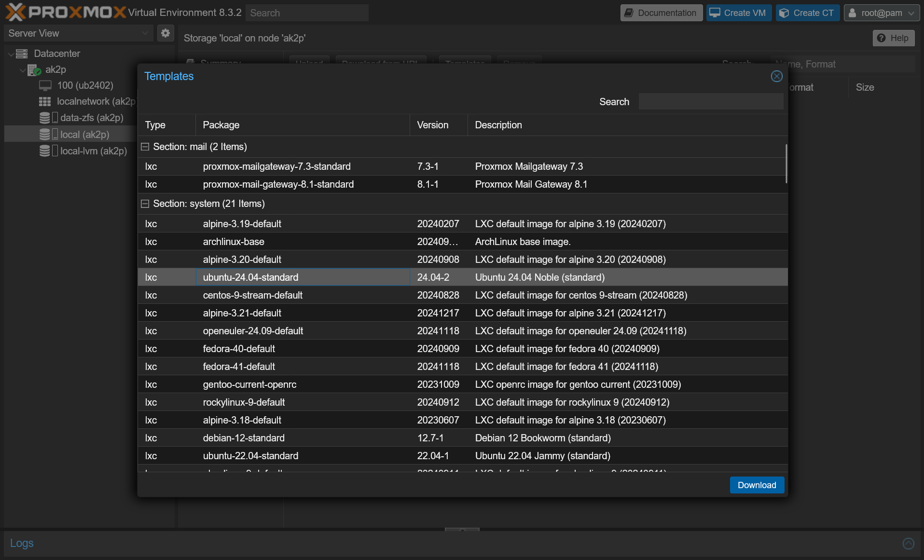Click the Datacenter server icon

(22, 54)
